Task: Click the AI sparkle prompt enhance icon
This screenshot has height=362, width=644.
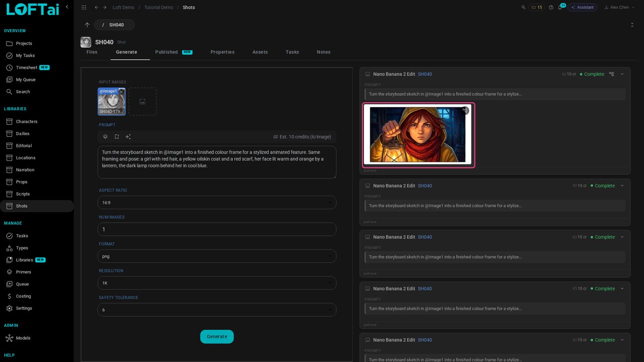Action: [x=128, y=137]
